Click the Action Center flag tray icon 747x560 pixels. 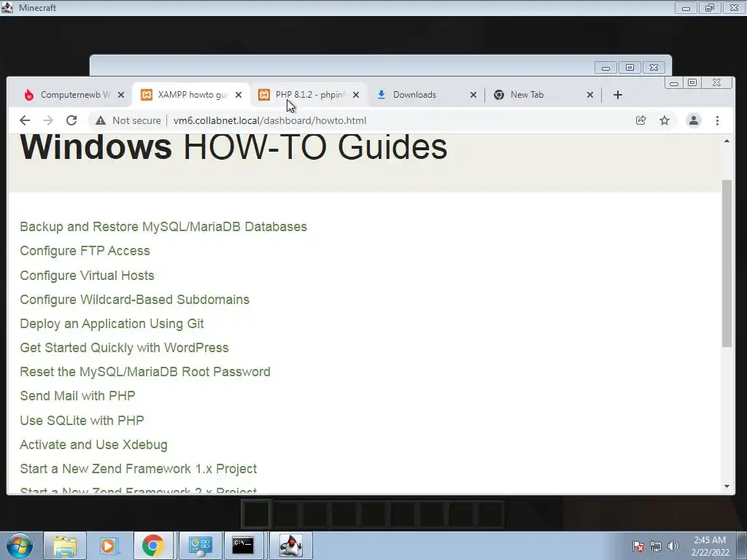(x=638, y=546)
